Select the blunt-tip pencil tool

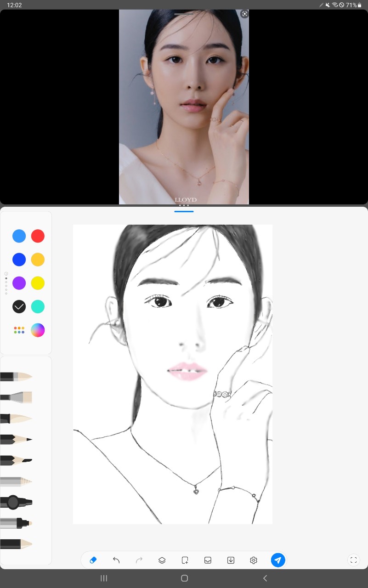(x=16, y=460)
